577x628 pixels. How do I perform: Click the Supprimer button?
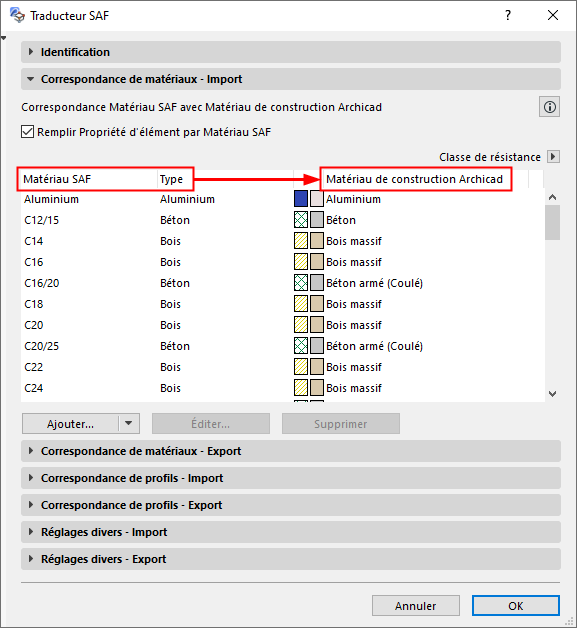[x=341, y=424]
